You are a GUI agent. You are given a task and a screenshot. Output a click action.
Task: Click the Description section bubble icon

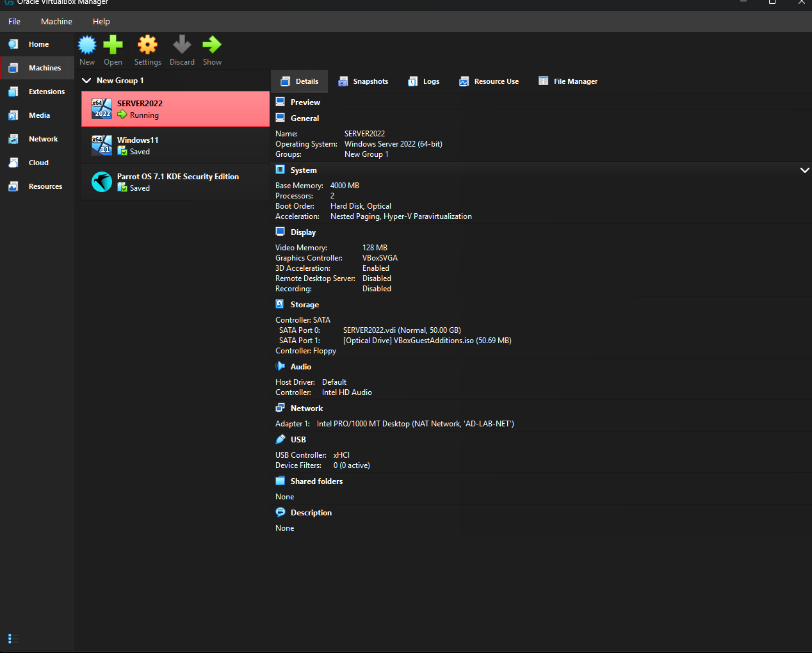pyautogui.click(x=280, y=512)
